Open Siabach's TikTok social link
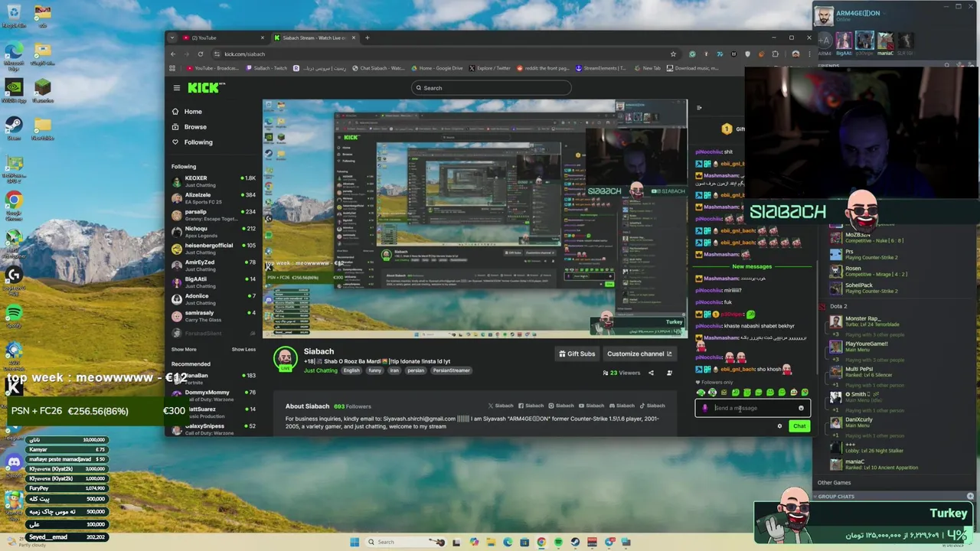Viewport: 980px width, 551px height. coord(652,406)
